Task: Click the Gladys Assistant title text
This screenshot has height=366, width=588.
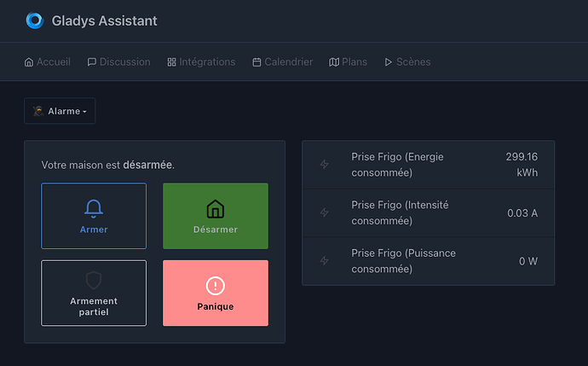Action: coord(104,20)
